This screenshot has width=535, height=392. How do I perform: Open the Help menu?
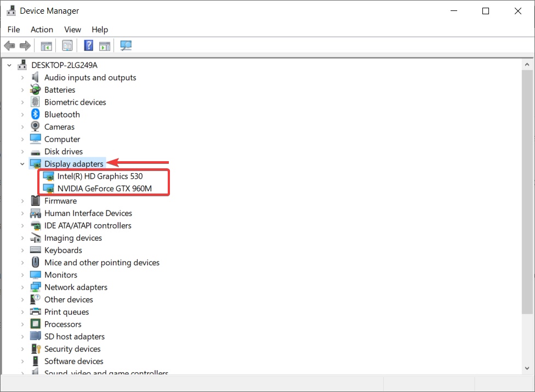[100, 30]
